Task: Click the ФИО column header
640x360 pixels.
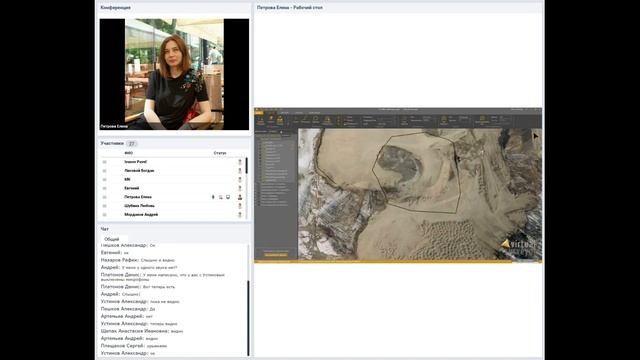Action: [129, 153]
